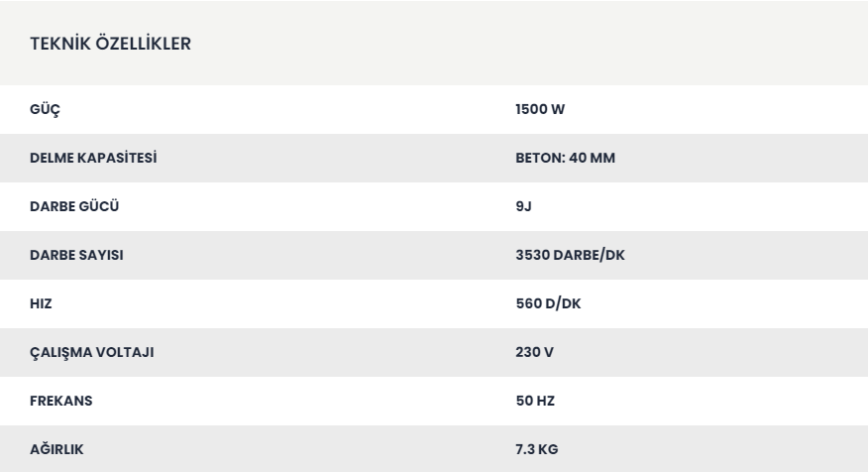Click the 50 HZ frequency value

[535, 401]
